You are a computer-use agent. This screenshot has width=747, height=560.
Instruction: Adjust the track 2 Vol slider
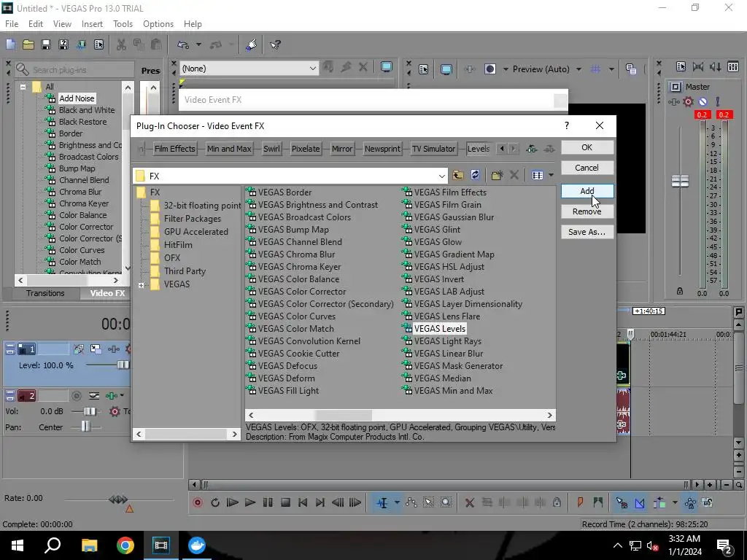[90, 411]
